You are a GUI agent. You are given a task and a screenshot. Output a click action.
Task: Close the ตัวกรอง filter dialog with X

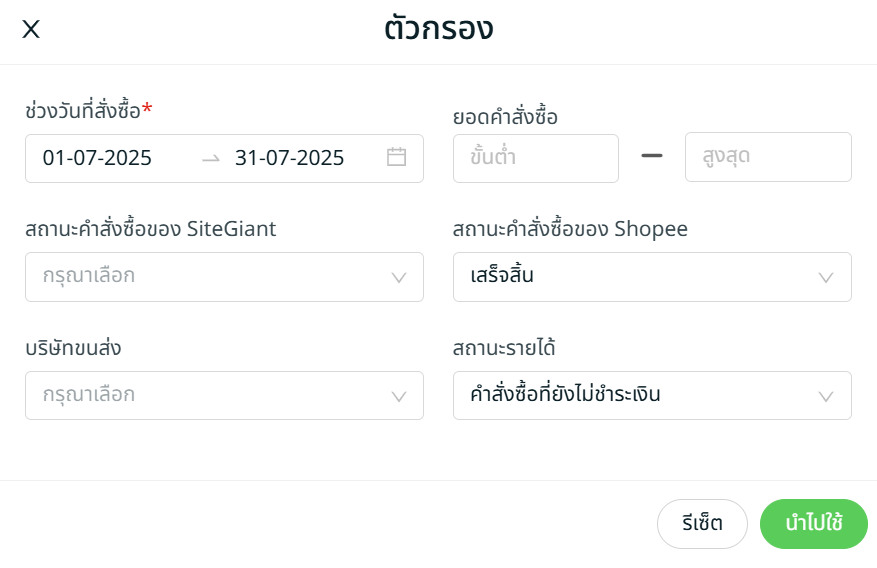point(31,29)
